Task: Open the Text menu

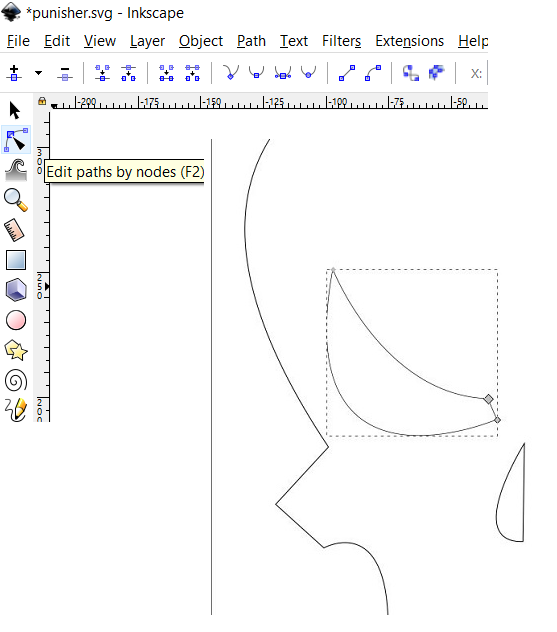Action: pyautogui.click(x=294, y=41)
